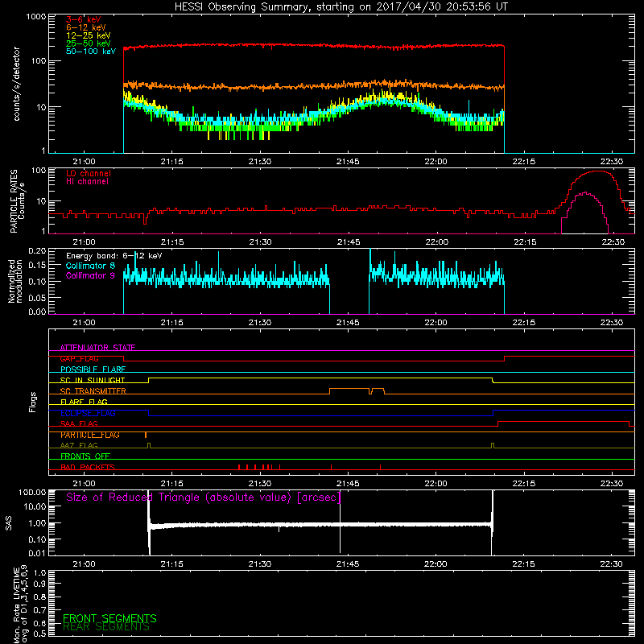The image size is (644, 644).
Task: Click the 'Mon. Rate LIVETIME' axis label
Action: 16,606
